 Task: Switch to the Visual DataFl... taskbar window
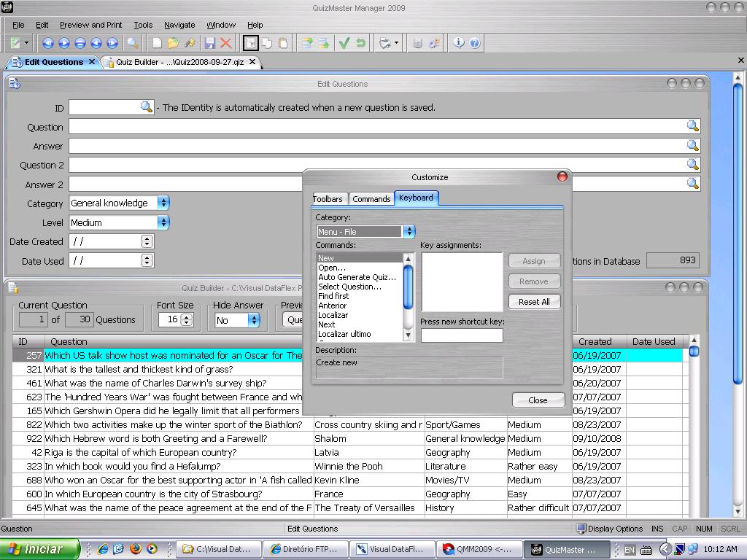point(391,549)
